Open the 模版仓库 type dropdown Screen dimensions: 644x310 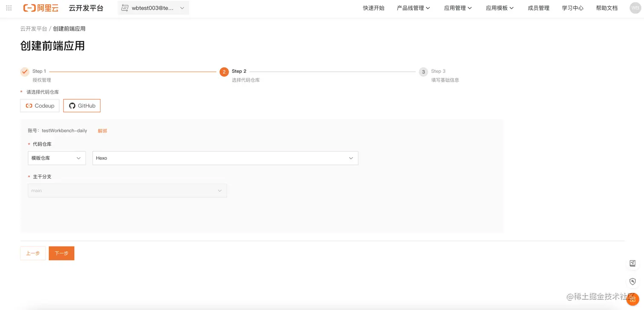pos(57,158)
